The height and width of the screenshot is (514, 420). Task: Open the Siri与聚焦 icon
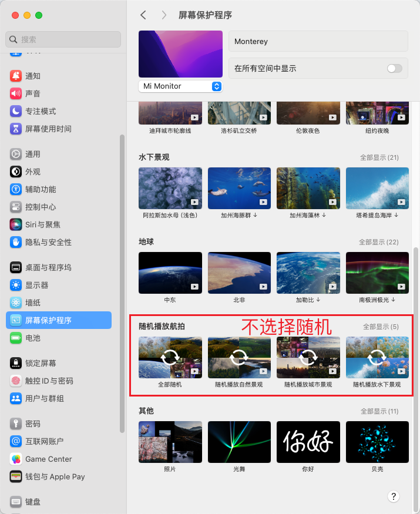[x=16, y=224]
